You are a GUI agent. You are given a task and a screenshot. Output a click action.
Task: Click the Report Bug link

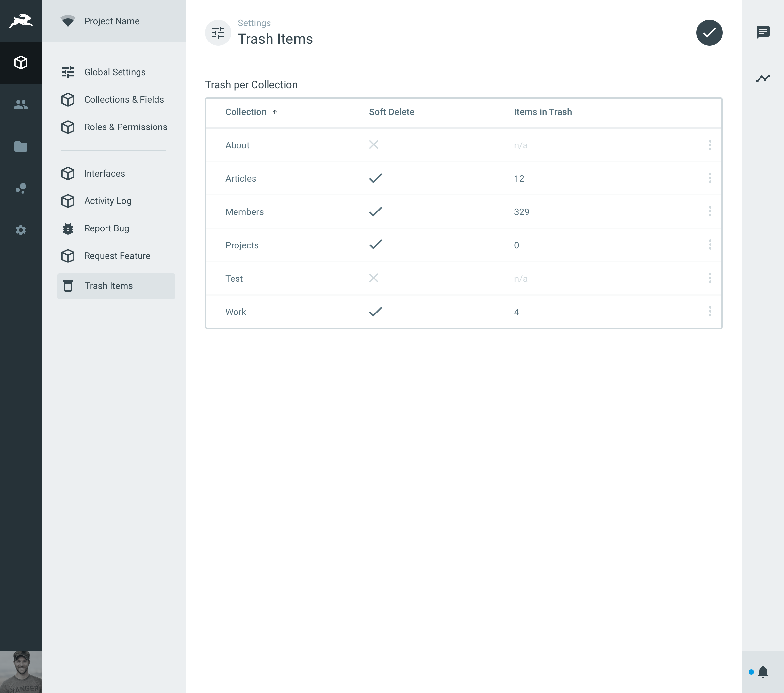[x=106, y=228]
